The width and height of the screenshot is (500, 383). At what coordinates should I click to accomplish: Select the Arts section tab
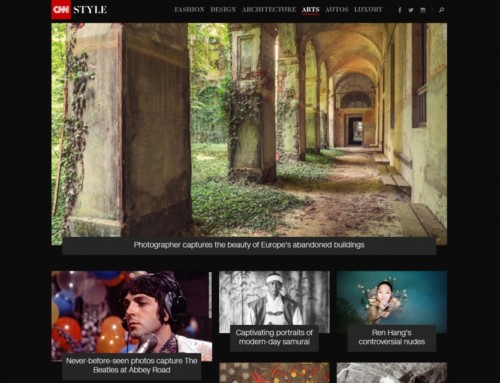311,10
